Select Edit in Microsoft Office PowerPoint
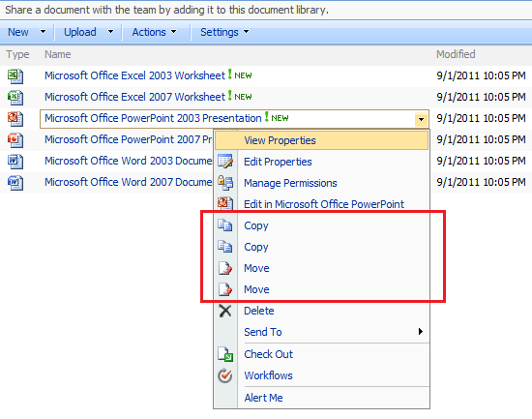The height and width of the screenshot is (419, 532). click(x=322, y=204)
